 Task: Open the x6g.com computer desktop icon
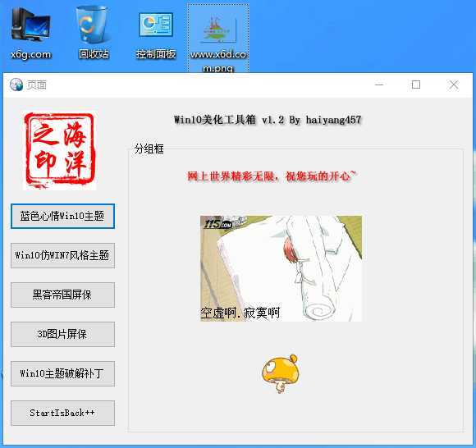[30, 33]
